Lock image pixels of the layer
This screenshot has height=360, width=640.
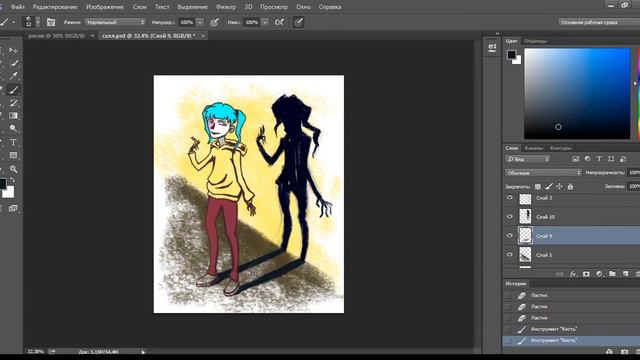pyautogui.click(x=549, y=187)
